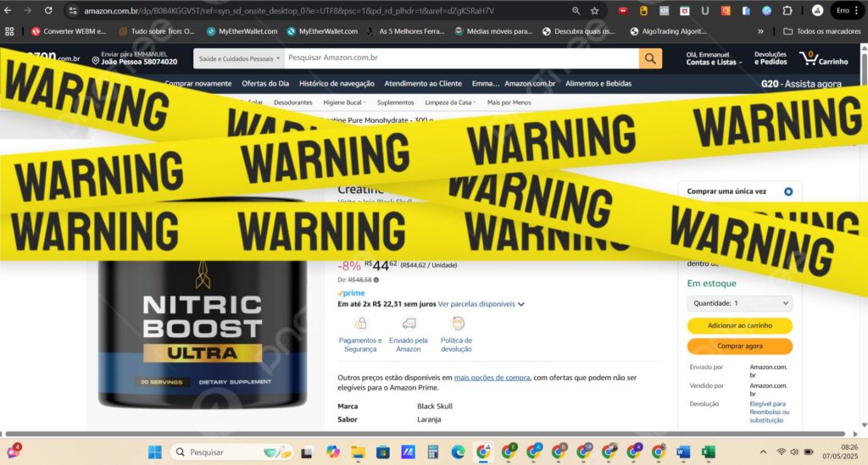Open Devoluções e Pedidos link
The image size is (868, 465).
tap(770, 58)
